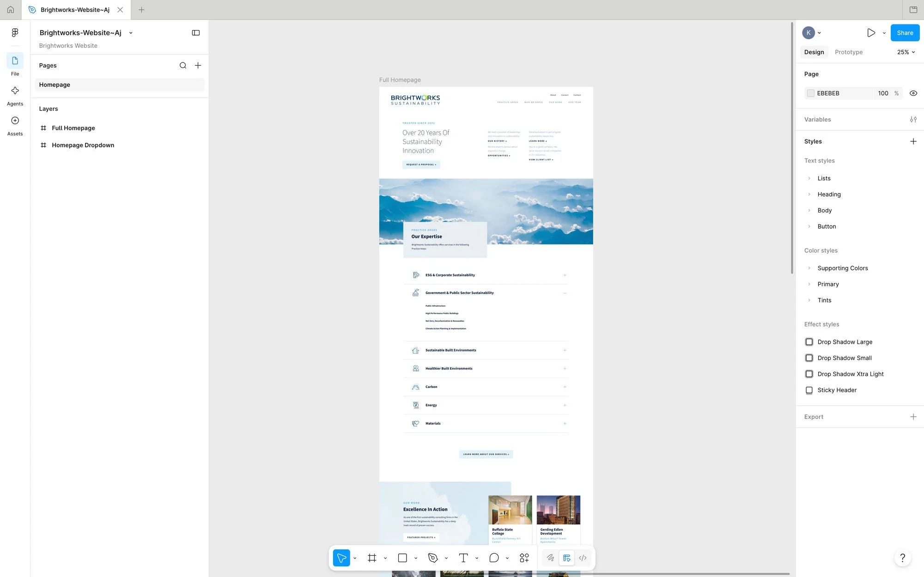Viewport: 924px width, 577px height.
Task: Click Learn More About Our Services button
Action: tap(486, 454)
